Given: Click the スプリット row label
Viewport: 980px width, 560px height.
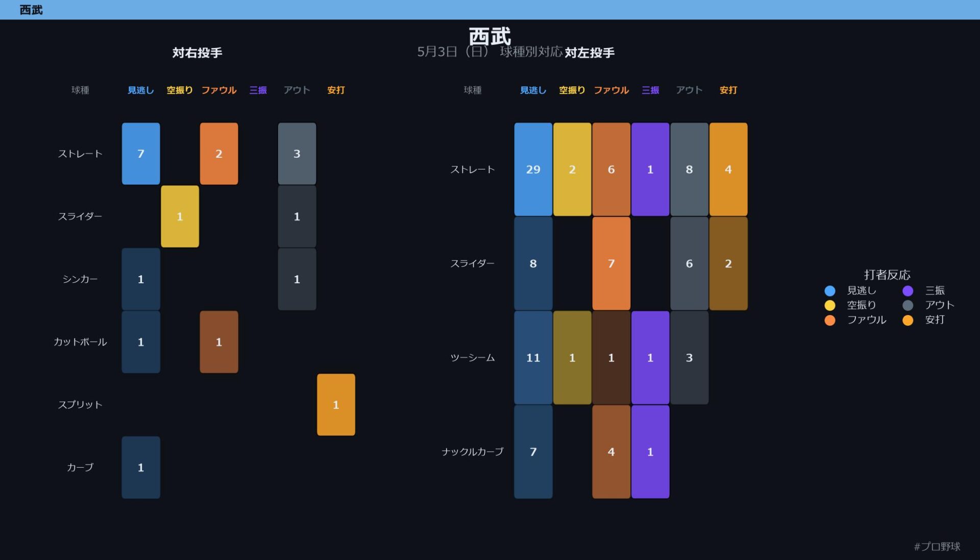Looking at the screenshot, I should click(80, 405).
